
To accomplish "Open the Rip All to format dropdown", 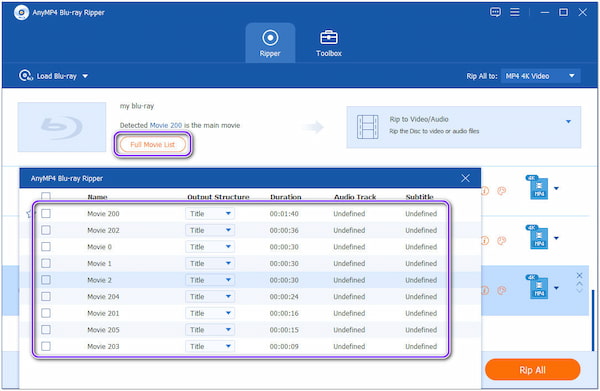I will (x=540, y=76).
